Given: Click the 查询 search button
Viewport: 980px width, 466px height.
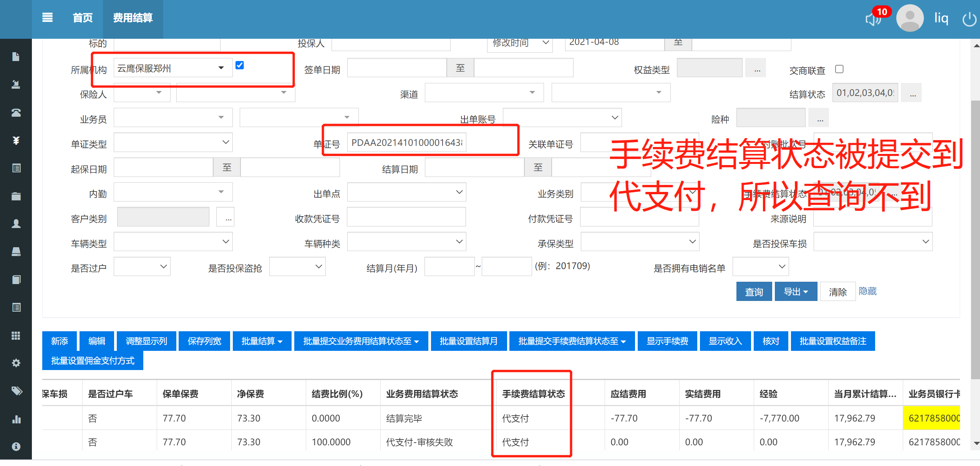Looking at the screenshot, I should point(753,292).
